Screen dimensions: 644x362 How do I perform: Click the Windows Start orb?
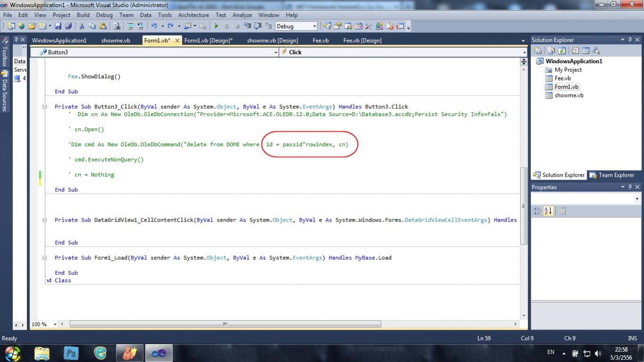pos(12,353)
